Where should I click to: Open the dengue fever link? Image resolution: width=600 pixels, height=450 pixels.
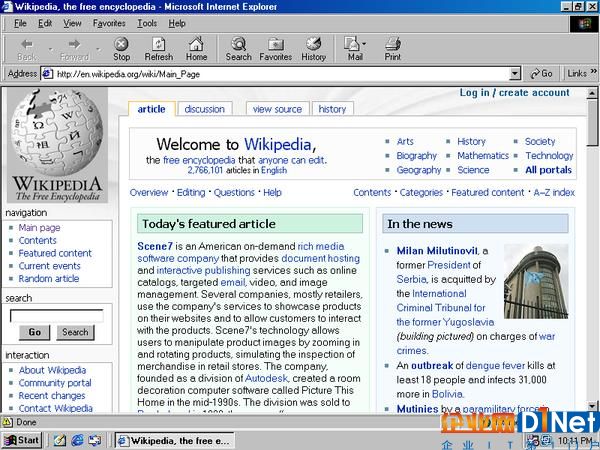[495, 365]
